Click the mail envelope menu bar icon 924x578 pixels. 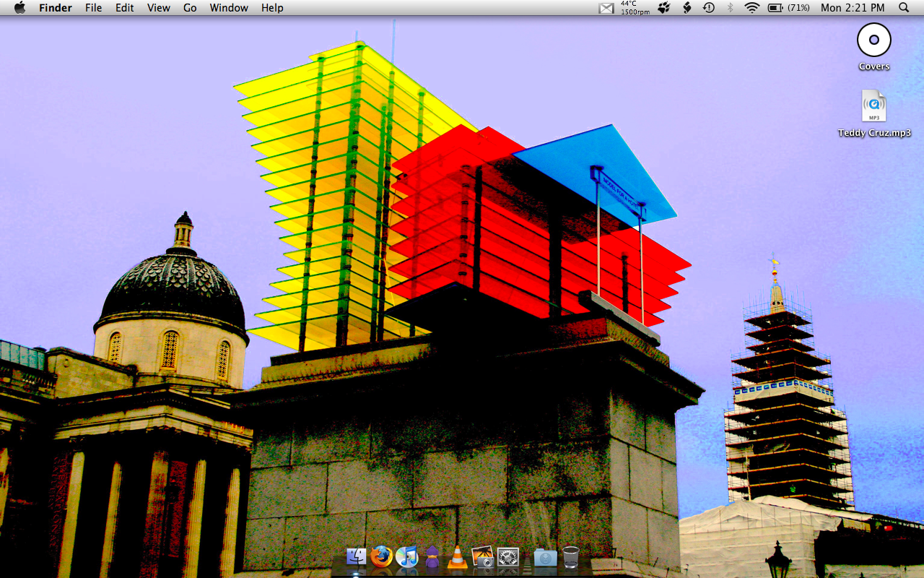click(x=606, y=8)
